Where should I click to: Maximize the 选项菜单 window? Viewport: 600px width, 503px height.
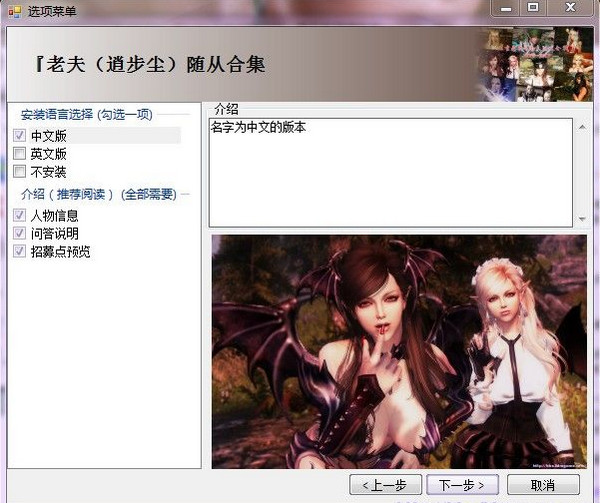[533, 8]
